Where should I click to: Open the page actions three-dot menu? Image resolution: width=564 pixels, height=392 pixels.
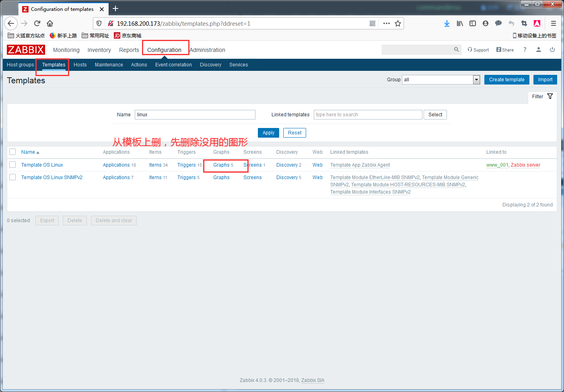tap(387, 23)
